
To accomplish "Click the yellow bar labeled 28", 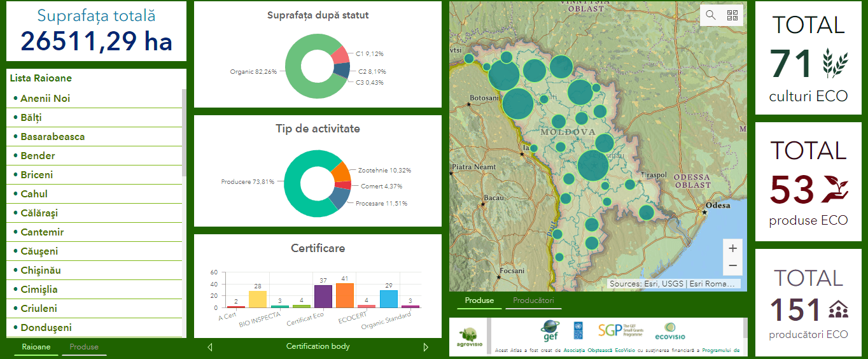I will point(258,299).
